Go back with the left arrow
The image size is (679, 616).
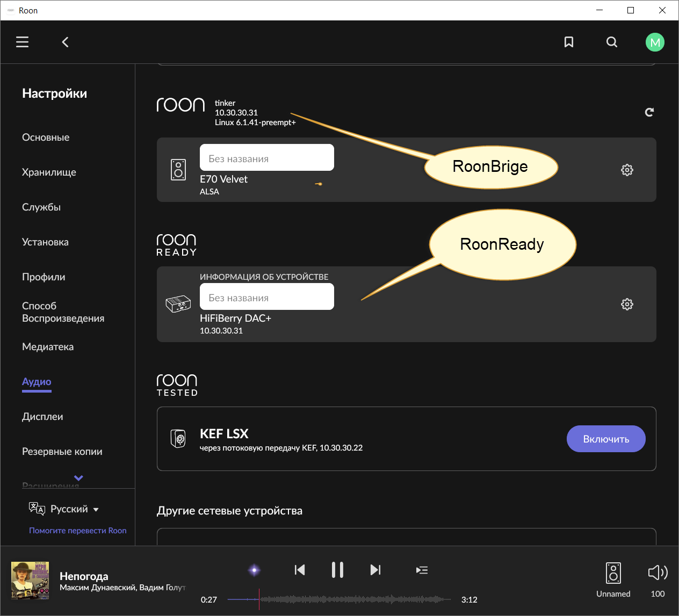pyautogui.click(x=66, y=42)
